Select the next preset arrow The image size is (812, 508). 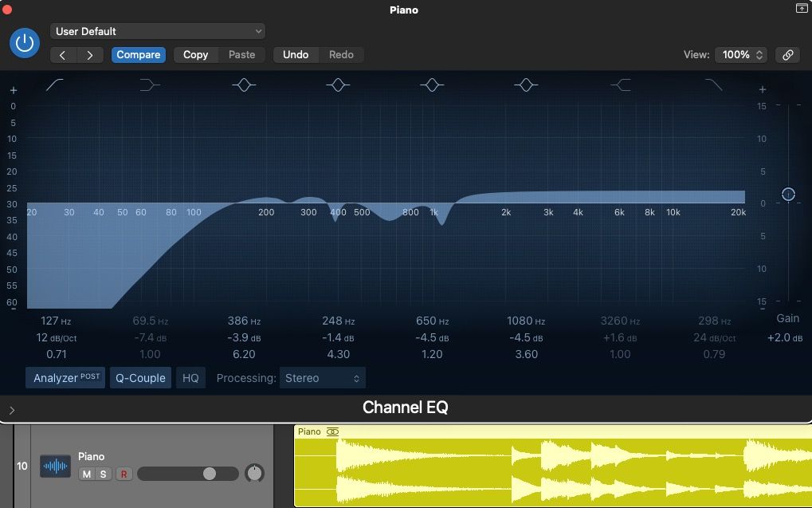click(x=90, y=55)
